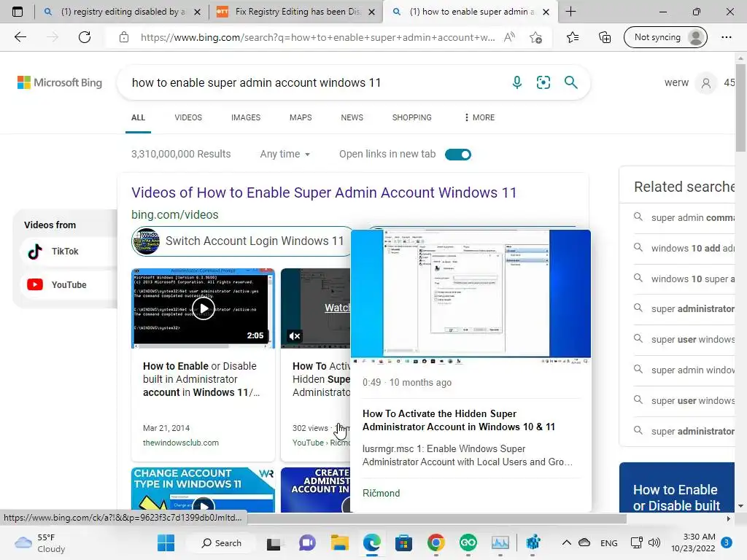Open Google Chrome from taskbar
The image size is (747, 560).
(x=436, y=542)
